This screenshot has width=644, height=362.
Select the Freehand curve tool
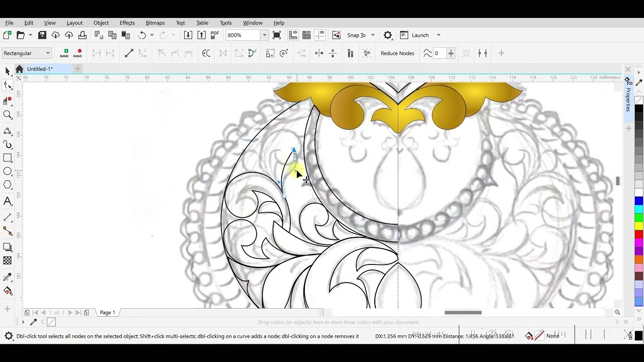pos(8,131)
